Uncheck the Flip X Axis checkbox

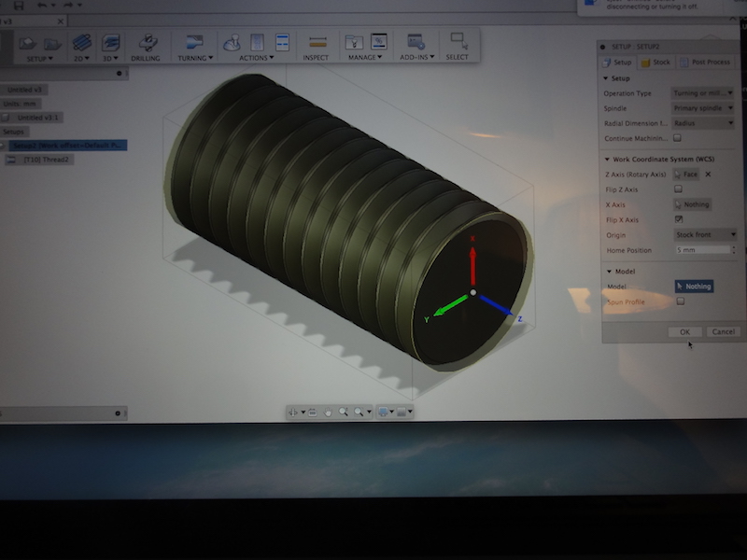click(x=679, y=219)
